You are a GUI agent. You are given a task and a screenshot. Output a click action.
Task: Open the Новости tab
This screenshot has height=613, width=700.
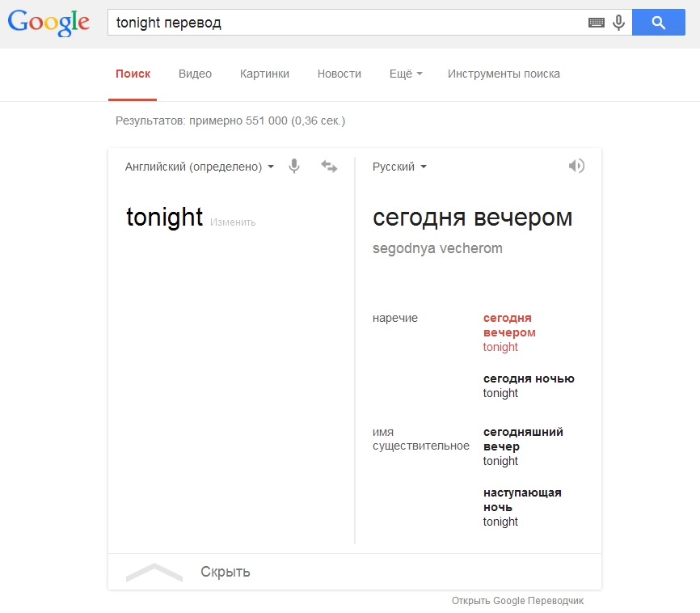(x=339, y=74)
